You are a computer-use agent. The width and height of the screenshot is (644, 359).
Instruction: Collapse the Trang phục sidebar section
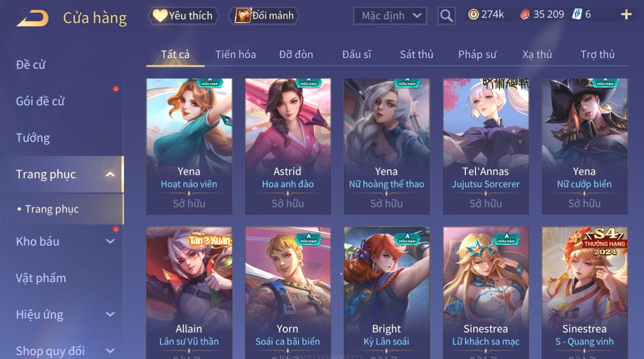110,174
